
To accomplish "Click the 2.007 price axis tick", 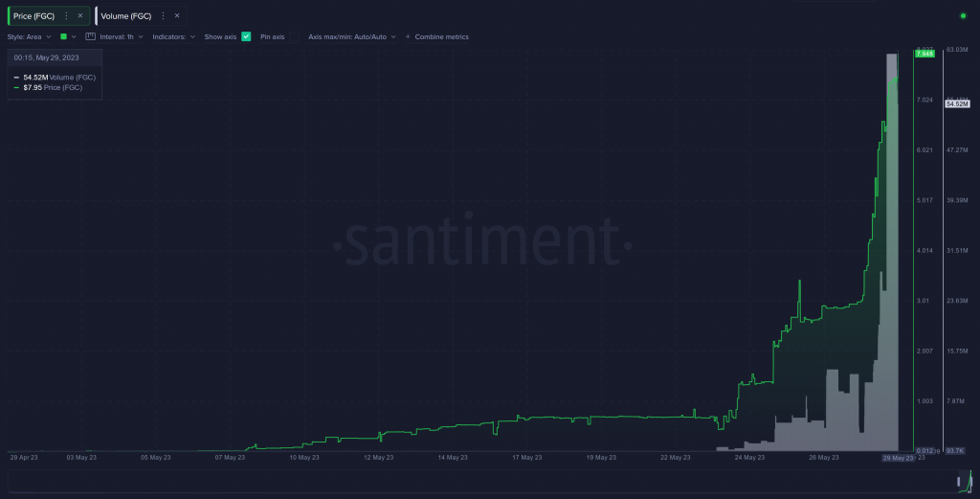I will pos(924,351).
